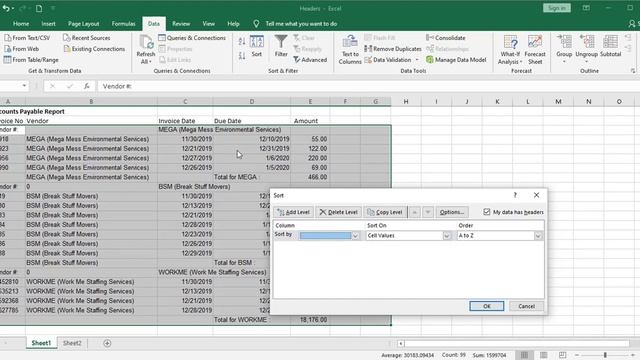Switch to Sheet2 tab

(x=72, y=343)
